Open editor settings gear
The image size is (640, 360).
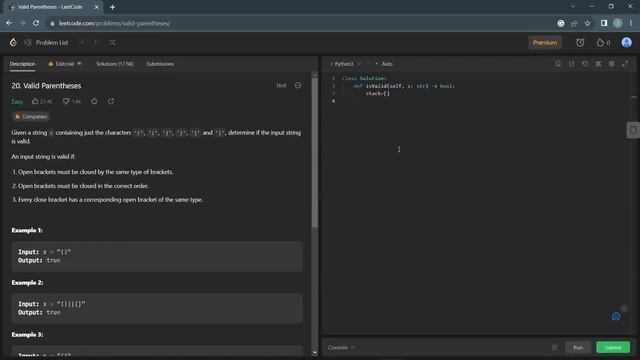tap(612, 64)
